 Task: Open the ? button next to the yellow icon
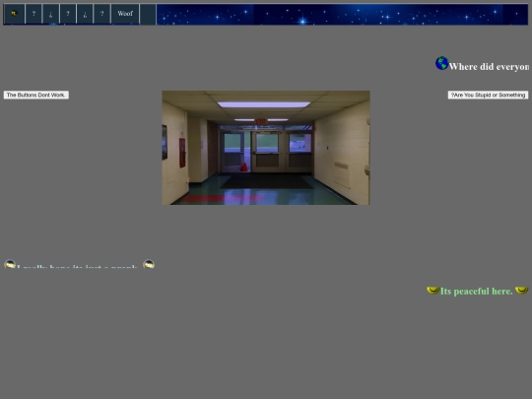point(33,14)
